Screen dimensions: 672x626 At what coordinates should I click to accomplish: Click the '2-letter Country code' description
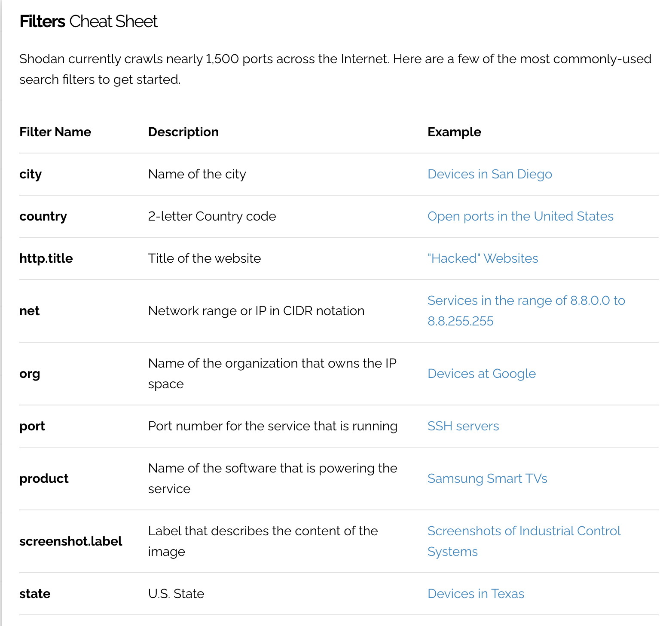[212, 216]
